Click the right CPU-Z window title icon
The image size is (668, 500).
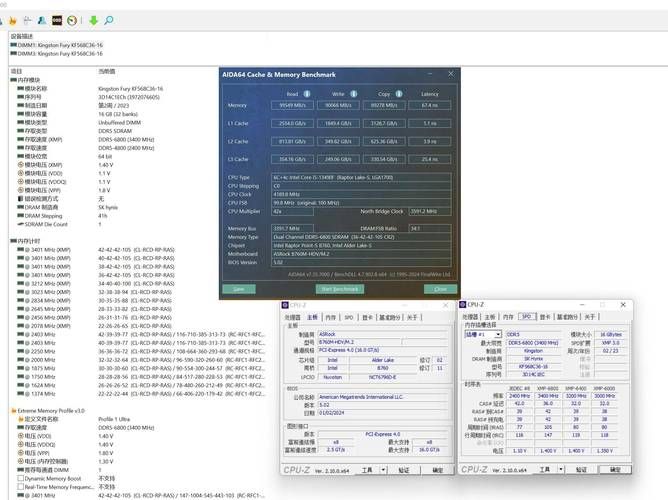coord(463,305)
